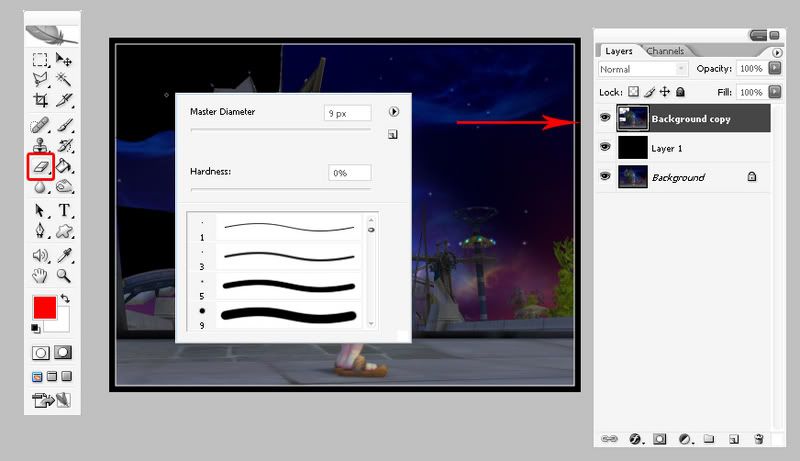Switch to the Layers tab
This screenshot has height=461, width=800.
point(618,51)
